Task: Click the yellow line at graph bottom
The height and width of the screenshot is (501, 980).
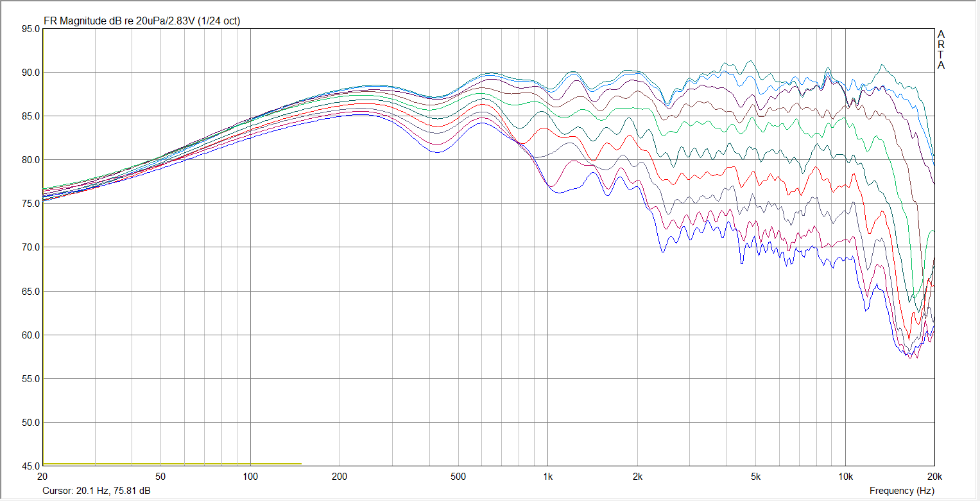Action: [172, 464]
